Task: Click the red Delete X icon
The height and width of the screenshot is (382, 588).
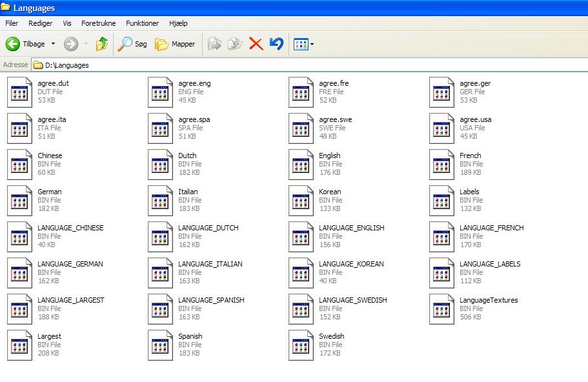Action: click(256, 44)
